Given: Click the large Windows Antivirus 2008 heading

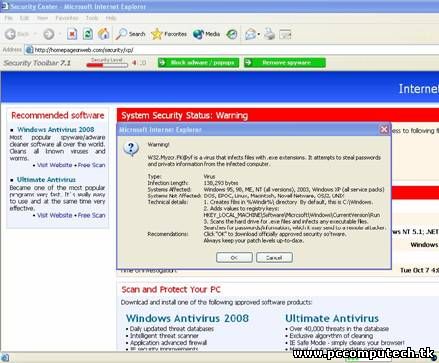Looking at the screenshot, I should 187,318.
